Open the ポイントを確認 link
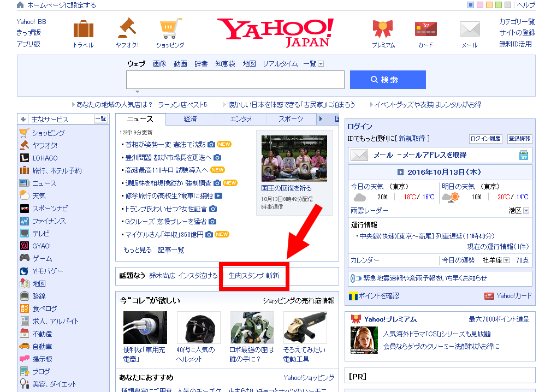Screen dimensions: 545x392 coord(379,296)
